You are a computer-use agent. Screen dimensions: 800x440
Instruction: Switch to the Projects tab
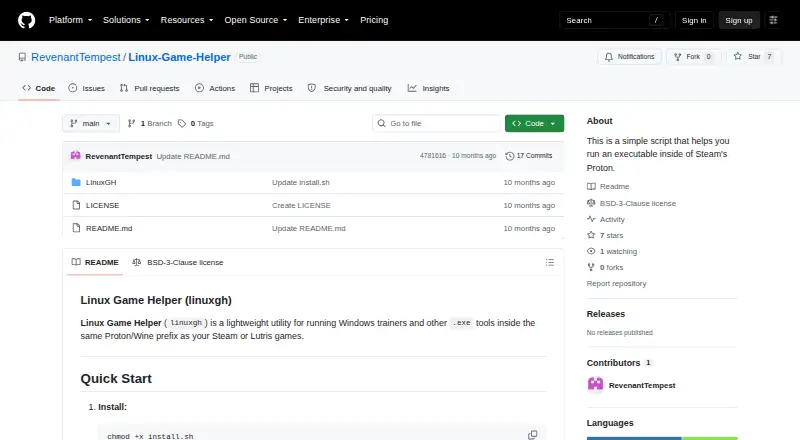point(271,88)
